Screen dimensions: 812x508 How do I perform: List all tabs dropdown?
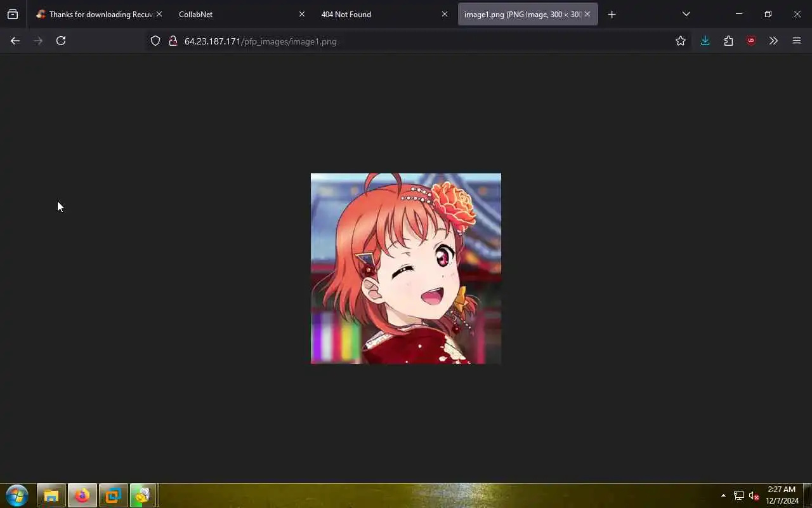(686, 14)
